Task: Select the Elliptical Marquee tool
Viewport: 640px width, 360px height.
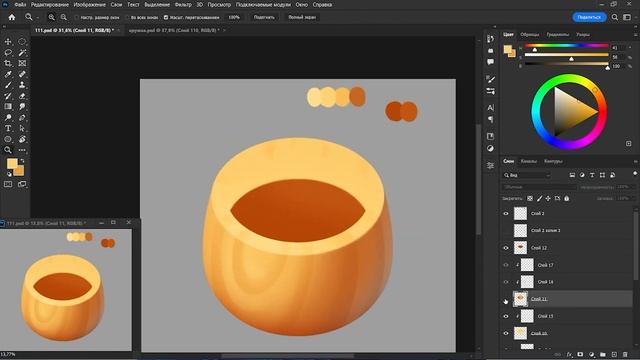Action: click(x=22, y=42)
